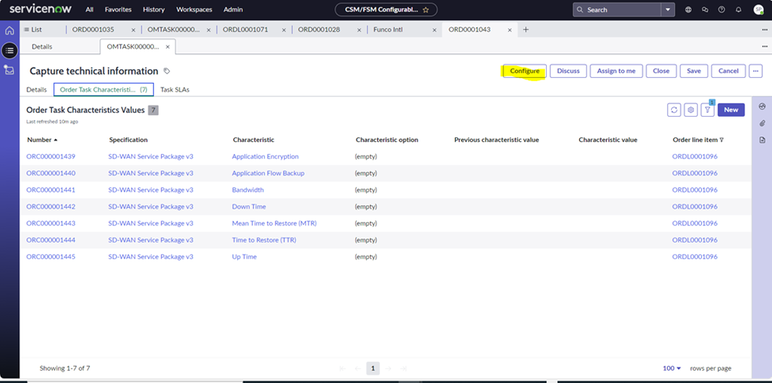
Task: Add a new tab with plus icon
Action: point(526,30)
